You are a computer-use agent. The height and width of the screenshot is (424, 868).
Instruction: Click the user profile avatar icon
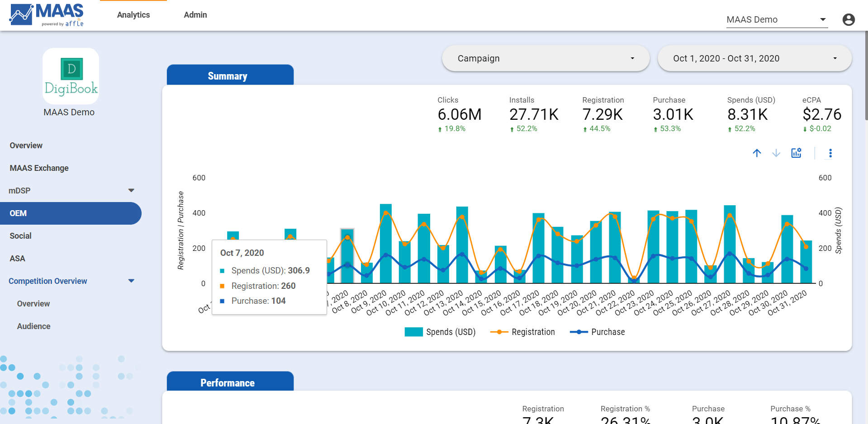point(849,19)
